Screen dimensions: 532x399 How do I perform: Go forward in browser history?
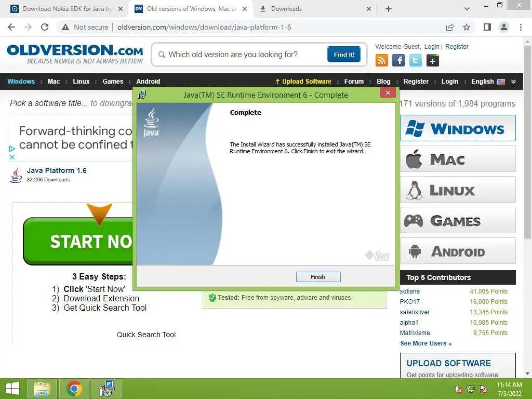click(x=28, y=27)
